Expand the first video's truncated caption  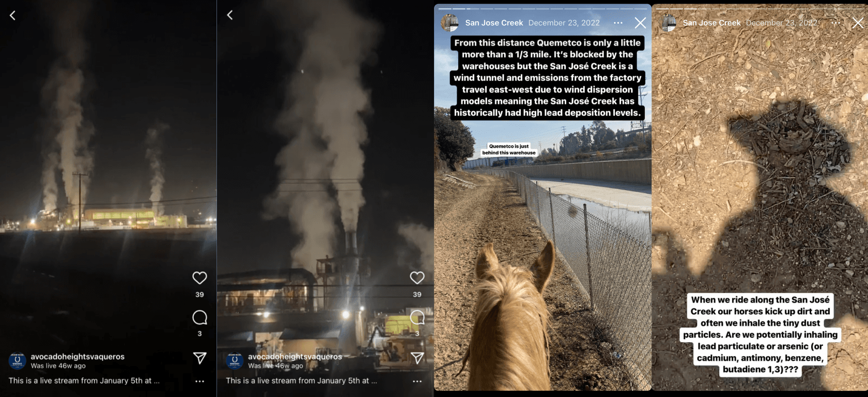pyautogui.click(x=157, y=381)
